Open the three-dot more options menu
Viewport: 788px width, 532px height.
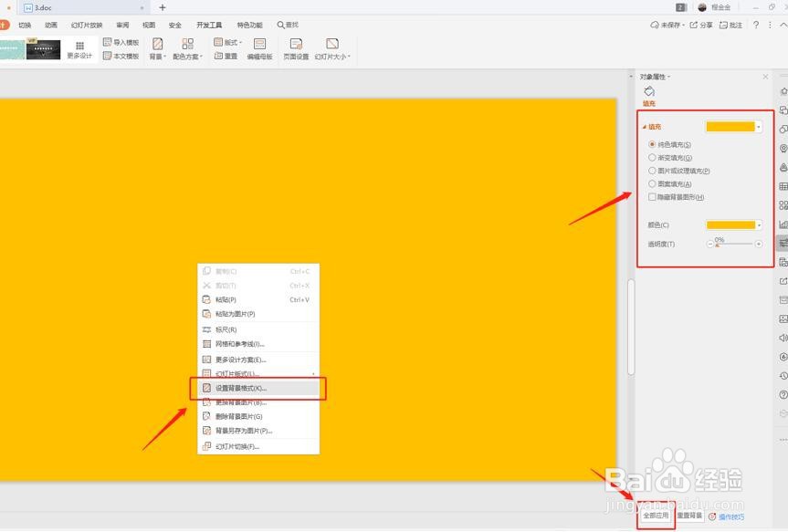coord(770,25)
